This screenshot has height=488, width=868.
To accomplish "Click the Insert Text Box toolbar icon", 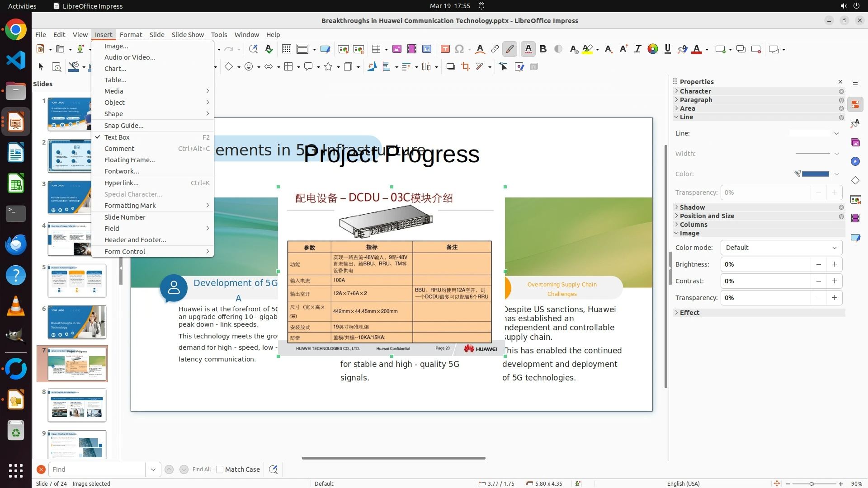I will [445, 49].
